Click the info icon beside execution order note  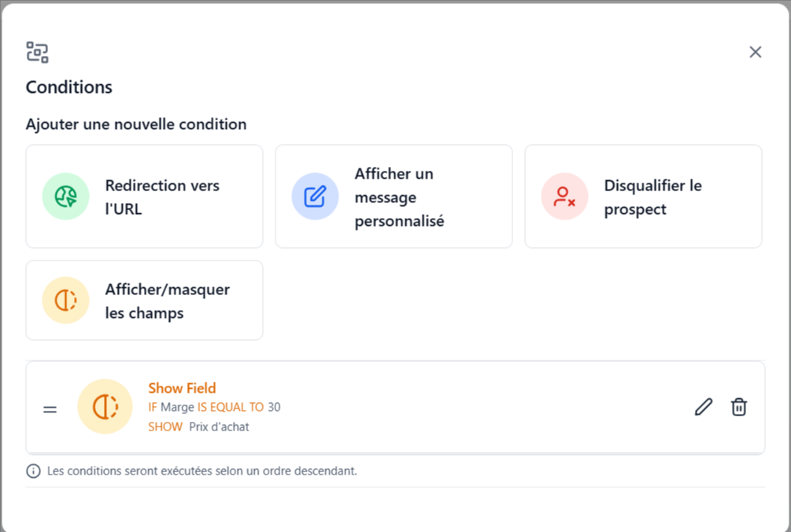pos(33,471)
